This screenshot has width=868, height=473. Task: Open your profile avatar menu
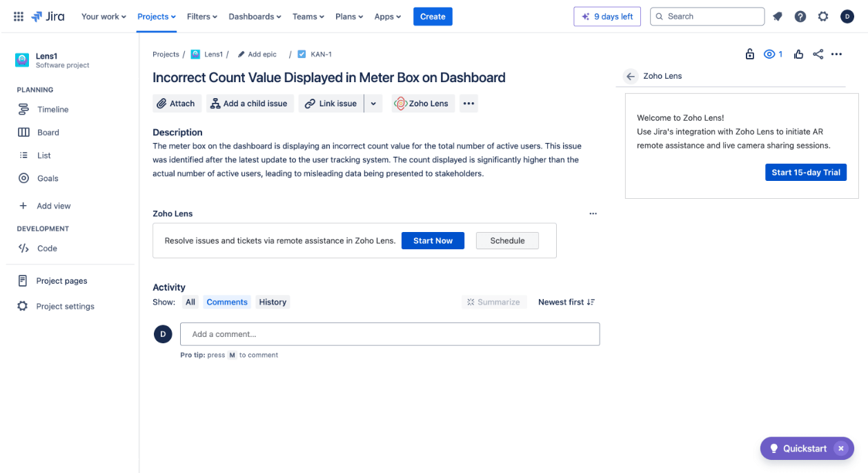click(847, 16)
